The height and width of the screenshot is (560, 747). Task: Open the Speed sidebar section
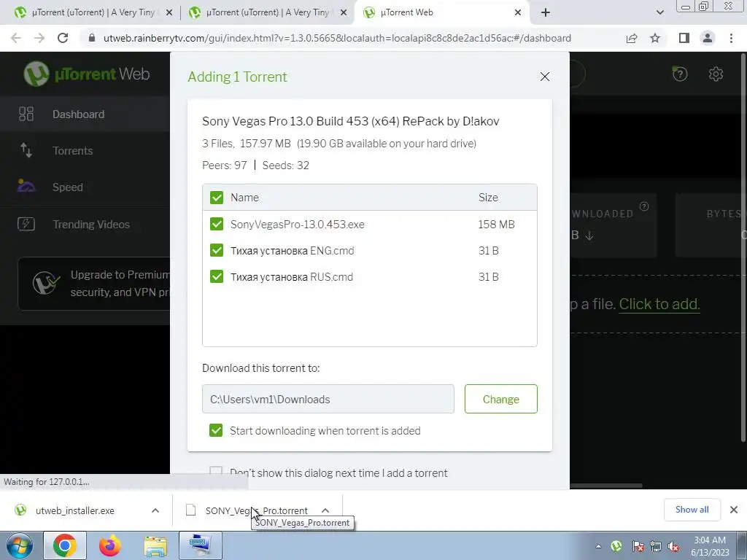tap(85, 187)
